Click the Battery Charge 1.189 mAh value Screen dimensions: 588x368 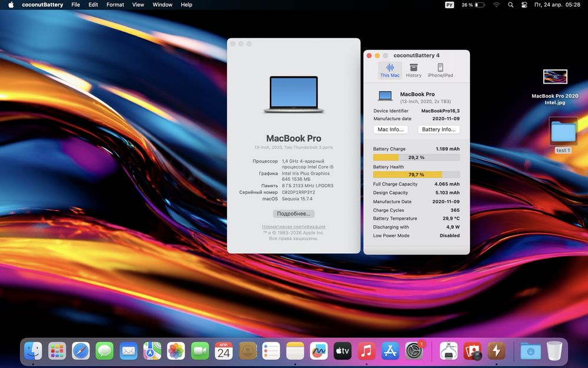447,149
